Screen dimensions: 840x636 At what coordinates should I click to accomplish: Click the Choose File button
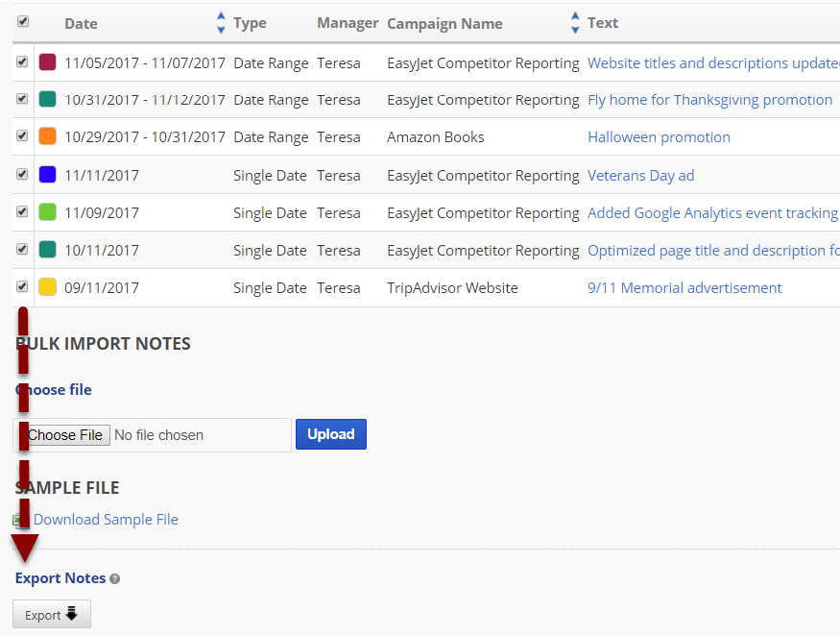tap(64, 435)
